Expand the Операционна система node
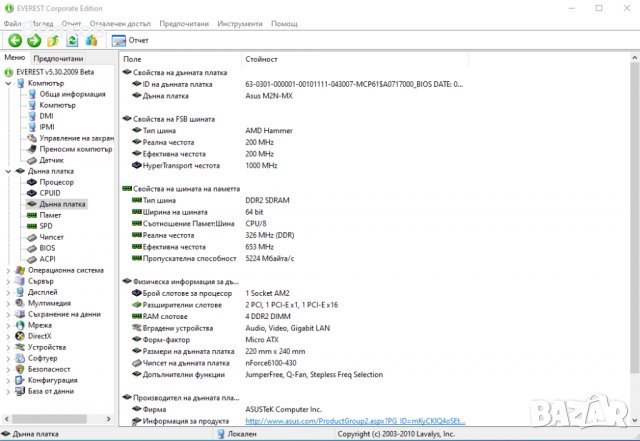The height and width of the screenshot is (441, 640). 8,270
